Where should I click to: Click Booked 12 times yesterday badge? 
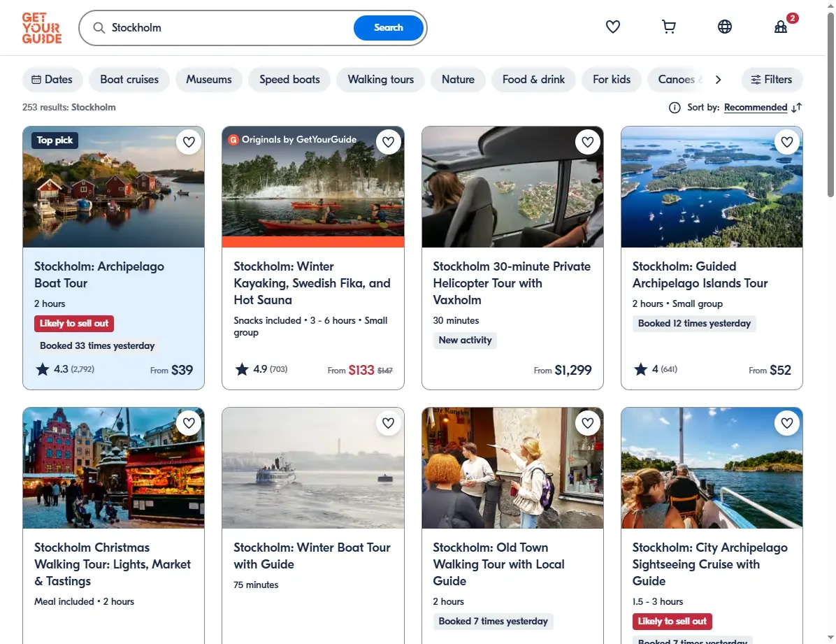(x=694, y=323)
